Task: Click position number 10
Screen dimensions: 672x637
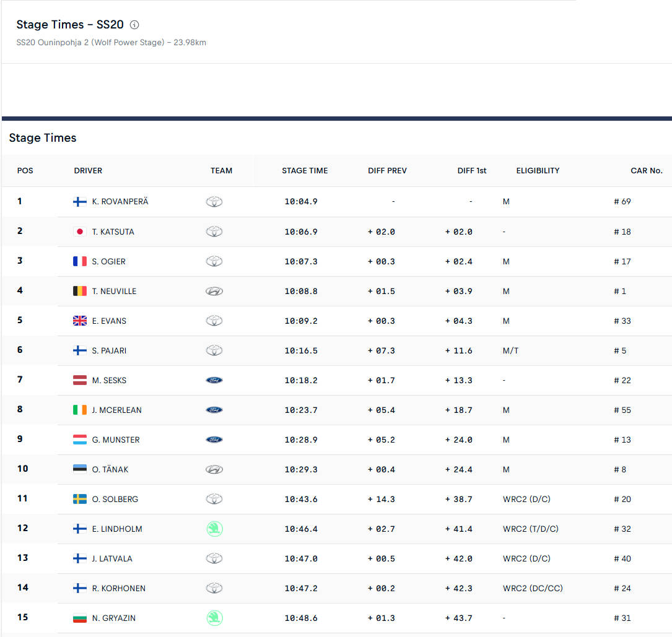Action: coord(23,469)
